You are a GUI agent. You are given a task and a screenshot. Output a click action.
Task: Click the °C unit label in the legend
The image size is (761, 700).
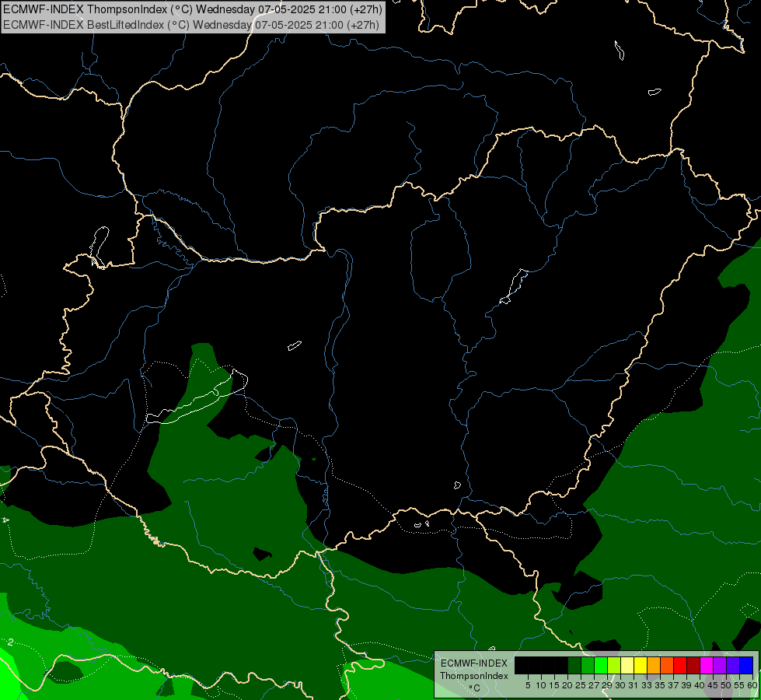coord(475,688)
